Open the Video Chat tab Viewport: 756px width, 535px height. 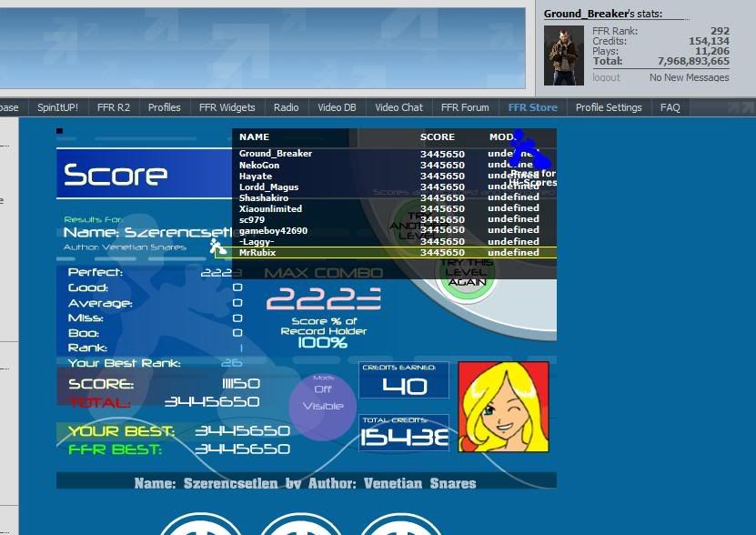(398, 107)
